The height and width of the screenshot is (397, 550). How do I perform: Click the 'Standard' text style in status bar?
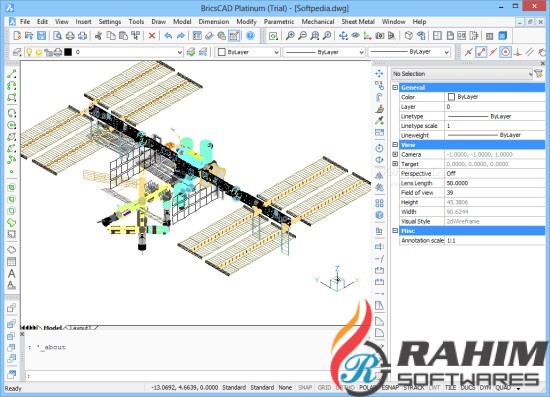pyautogui.click(x=234, y=388)
